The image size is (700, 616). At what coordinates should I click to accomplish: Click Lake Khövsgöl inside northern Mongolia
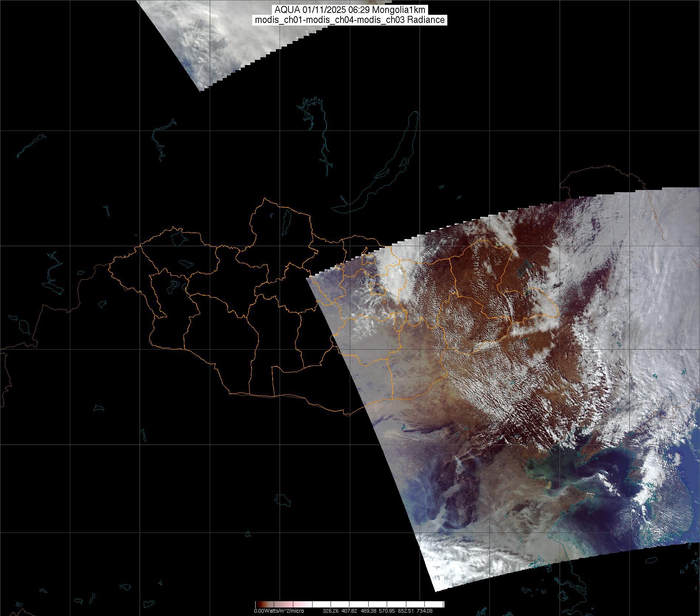[286, 221]
